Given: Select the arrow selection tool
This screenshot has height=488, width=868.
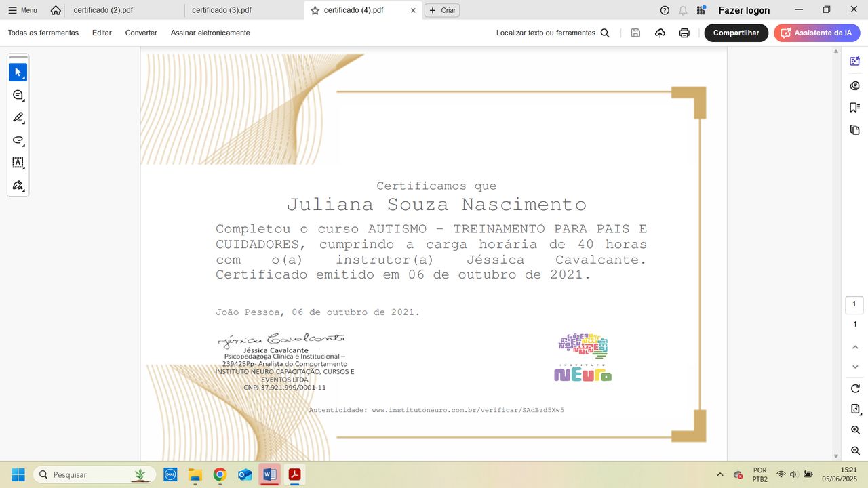Looking at the screenshot, I should click(18, 73).
